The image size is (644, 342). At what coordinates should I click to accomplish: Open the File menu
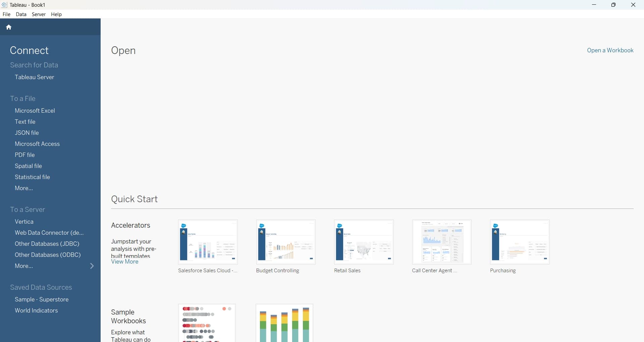coord(6,14)
